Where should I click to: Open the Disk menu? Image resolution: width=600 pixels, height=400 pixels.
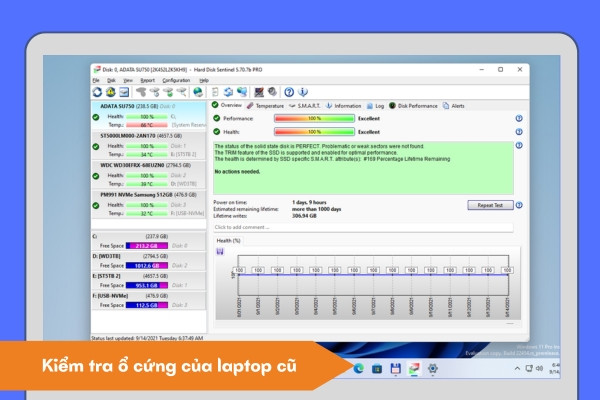[111, 80]
